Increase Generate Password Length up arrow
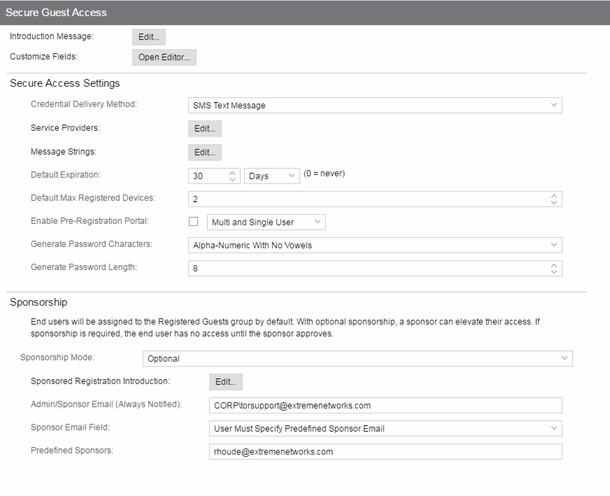The height and width of the screenshot is (496, 610). coord(554,265)
